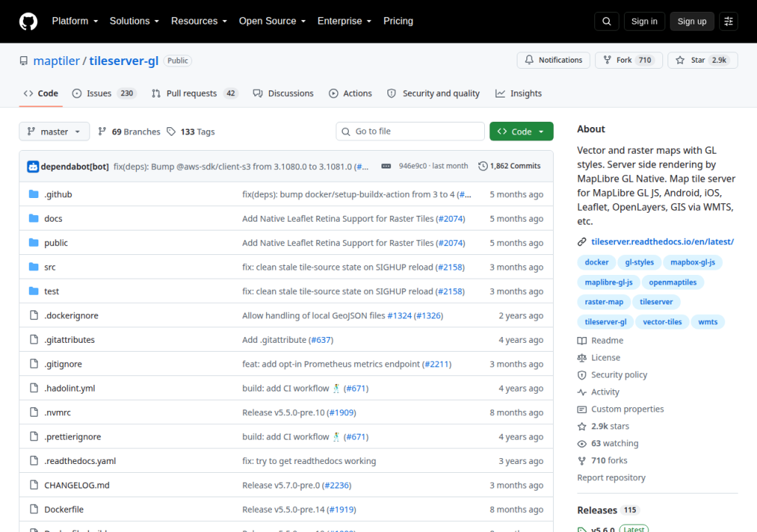Click the .github folder icon
The width and height of the screenshot is (757, 532).
point(34,194)
